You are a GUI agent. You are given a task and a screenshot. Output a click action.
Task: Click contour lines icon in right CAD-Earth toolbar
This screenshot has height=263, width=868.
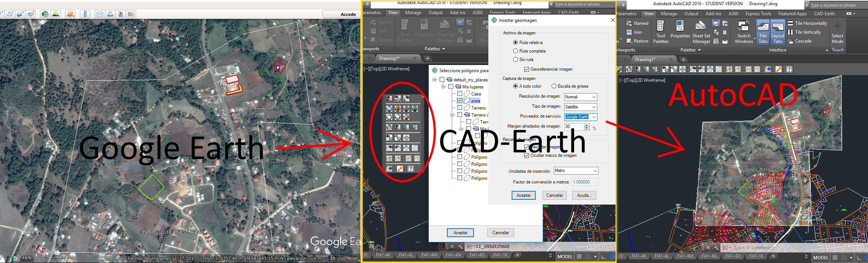pyautogui.click(x=719, y=69)
